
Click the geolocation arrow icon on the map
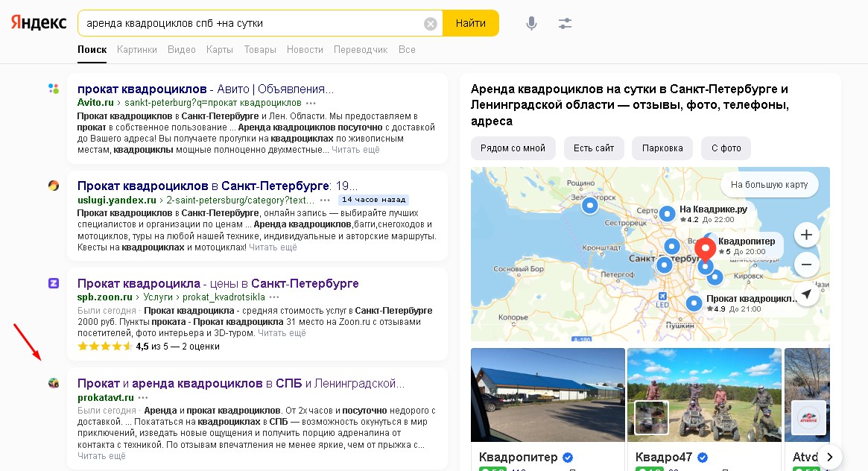pyautogui.click(x=805, y=294)
